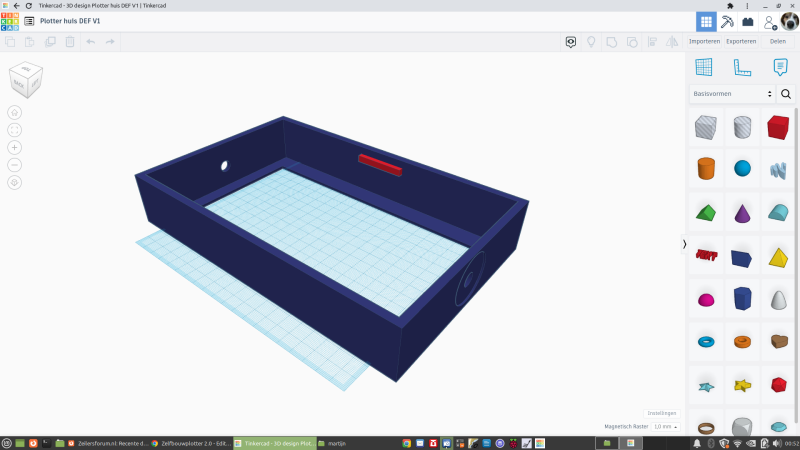The height and width of the screenshot is (450, 800).
Task: Select the Scribble shape
Action: pos(778,170)
